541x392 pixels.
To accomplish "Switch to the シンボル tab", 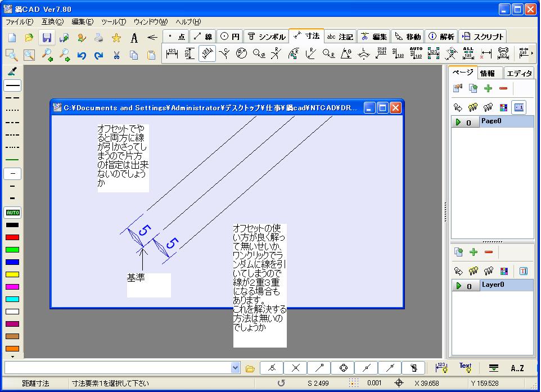I will tap(267, 37).
